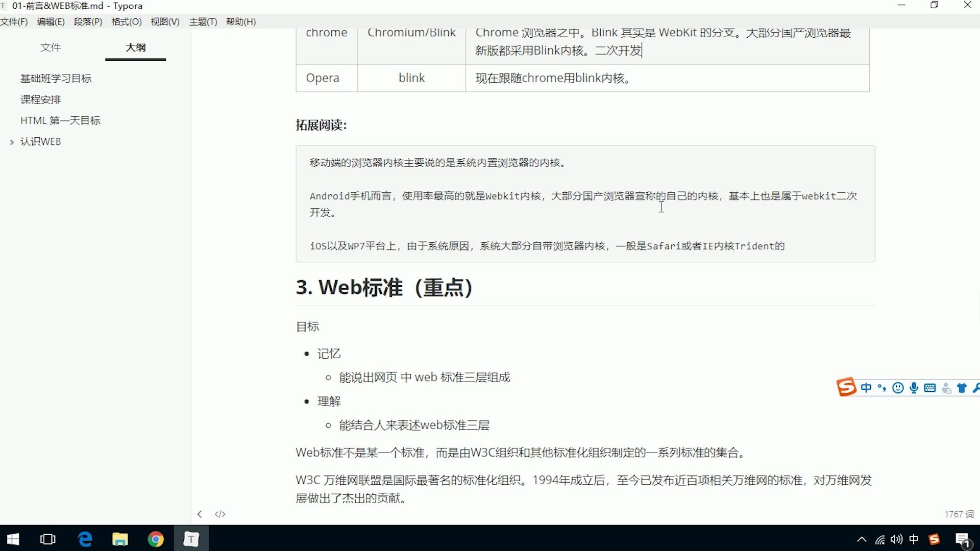Toggle Sogou Chinese/English mode button

(866, 388)
